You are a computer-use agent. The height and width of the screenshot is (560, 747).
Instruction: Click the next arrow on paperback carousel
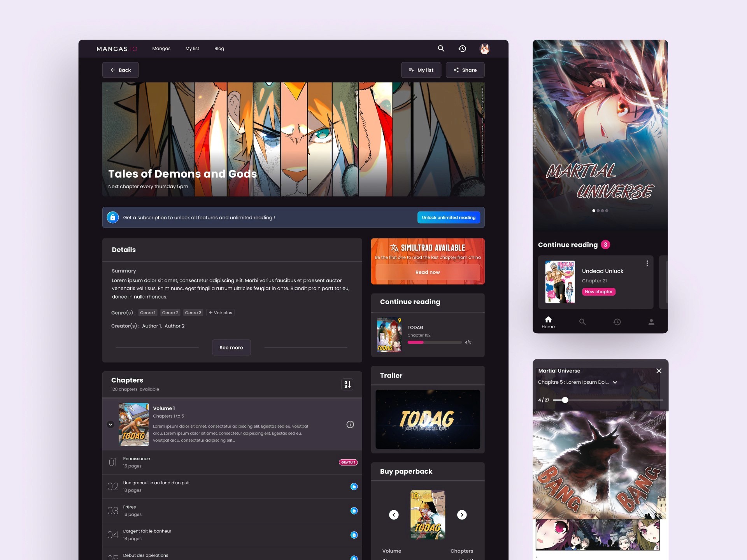[x=462, y=513]
